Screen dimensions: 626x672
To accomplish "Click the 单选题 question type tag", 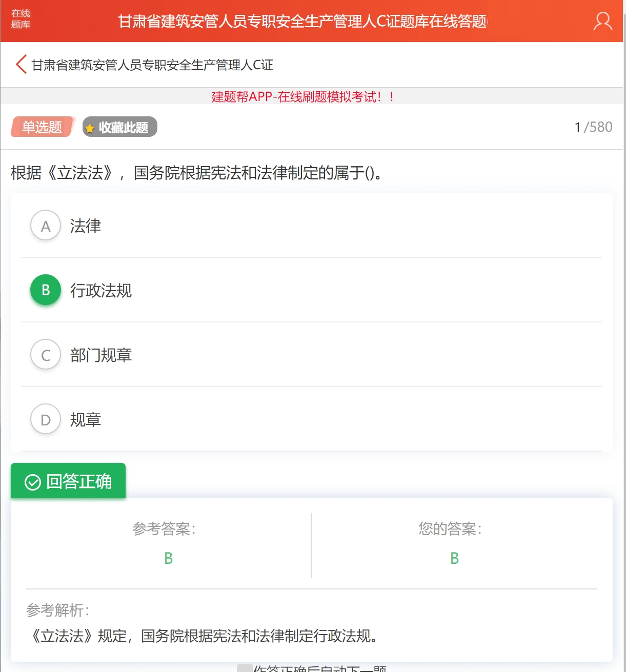I will pos(43,127).
